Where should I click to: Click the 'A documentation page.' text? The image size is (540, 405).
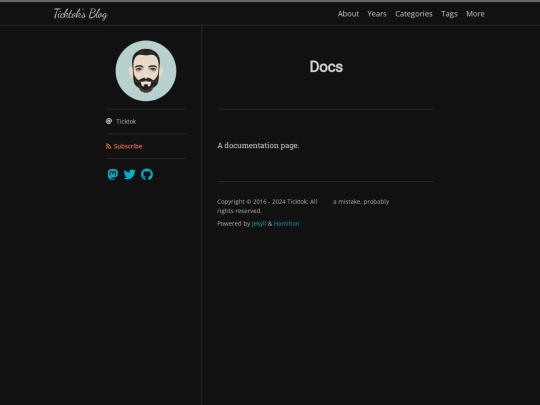tap(258, 146)
